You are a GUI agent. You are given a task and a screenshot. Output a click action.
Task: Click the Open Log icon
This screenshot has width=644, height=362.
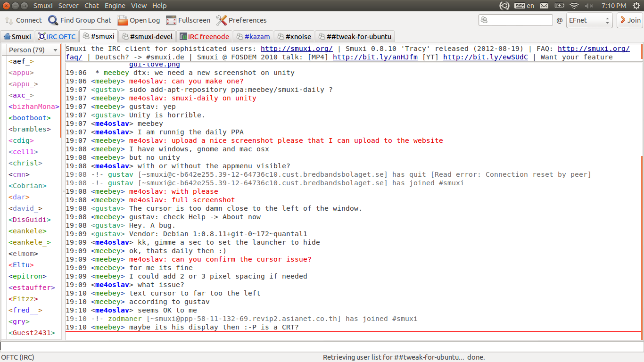(x=123, y=20)
